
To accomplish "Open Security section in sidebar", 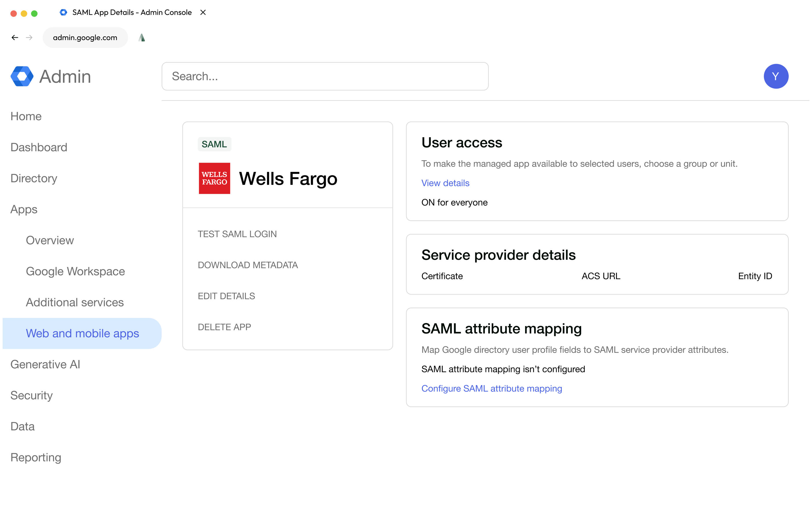I will 31,395.
